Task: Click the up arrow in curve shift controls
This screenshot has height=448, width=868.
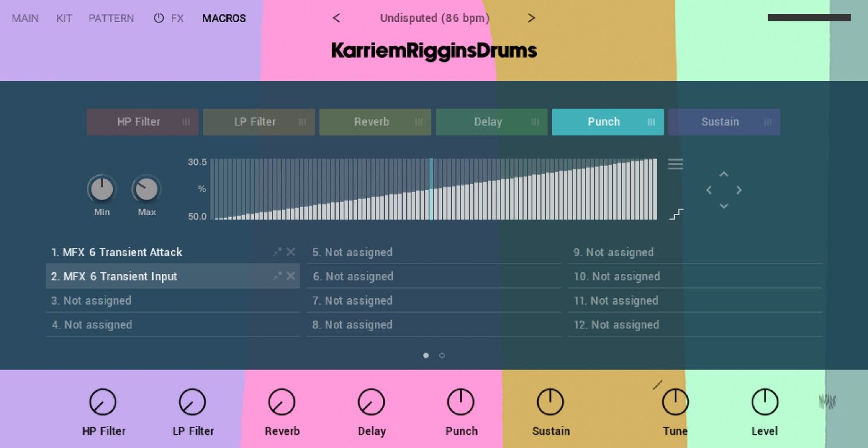Action: pyautogui.click(x=723, y=174)
